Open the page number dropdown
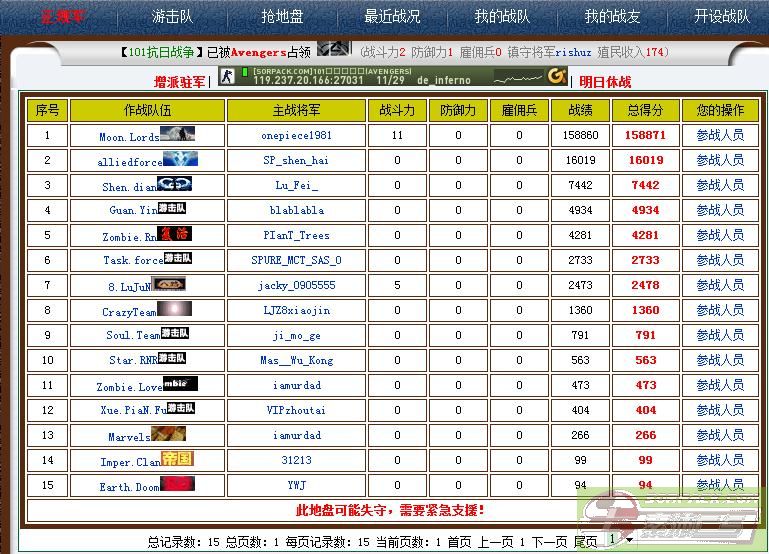This screenshot has width=769, height=554. (617, 540)
